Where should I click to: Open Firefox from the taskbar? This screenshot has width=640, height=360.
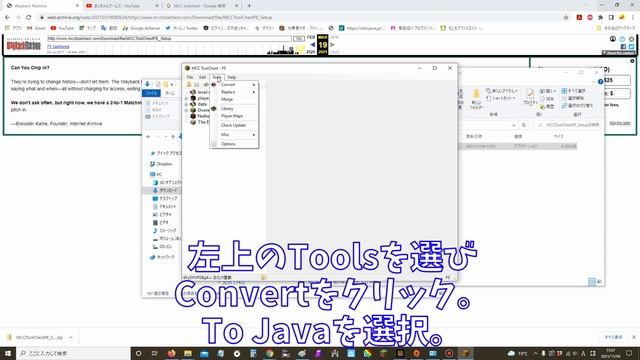click(x=171, y=353)
